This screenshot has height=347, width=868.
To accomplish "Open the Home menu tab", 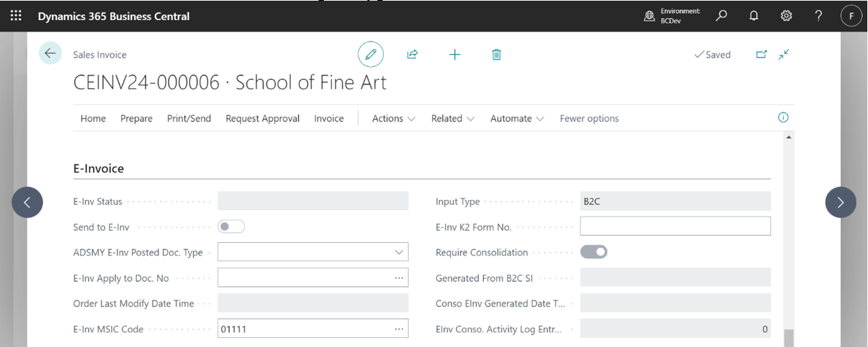I will click(93, 119).
